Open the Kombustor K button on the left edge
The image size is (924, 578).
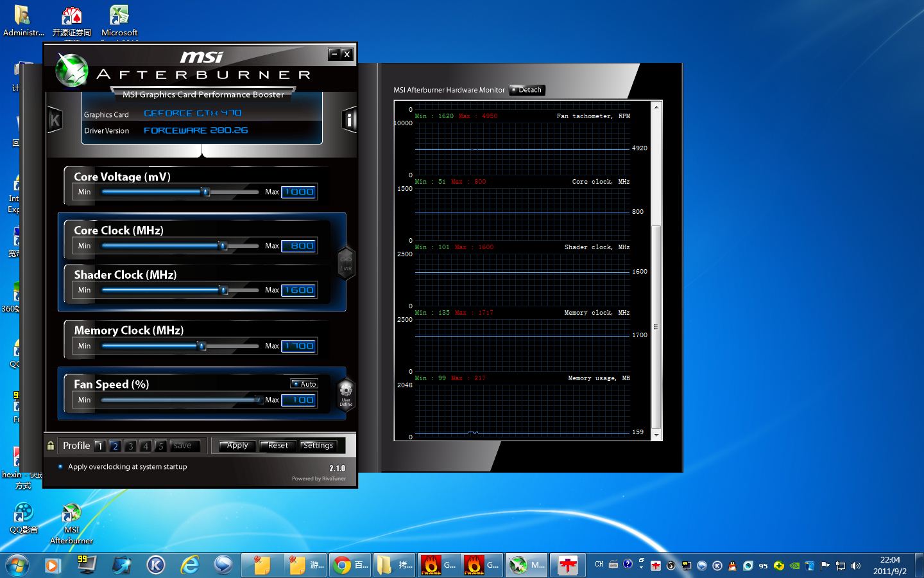55,119
